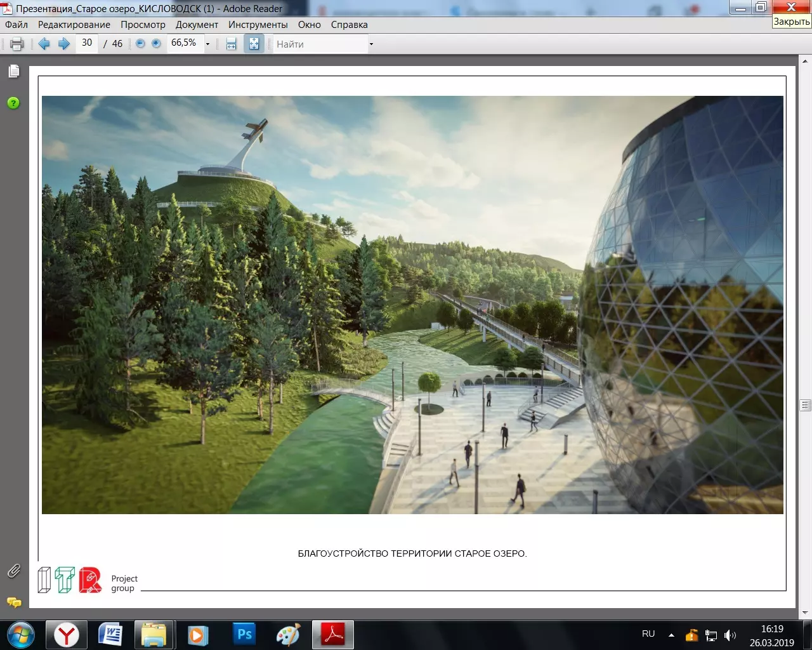Click the RU language indicator

648,634
